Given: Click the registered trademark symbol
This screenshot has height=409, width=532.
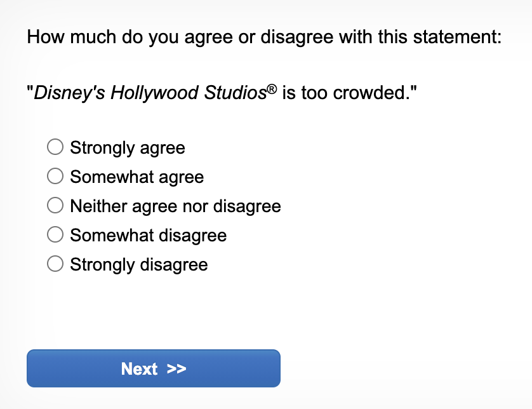Looking at the screenshot, I should tap(271, 90).
